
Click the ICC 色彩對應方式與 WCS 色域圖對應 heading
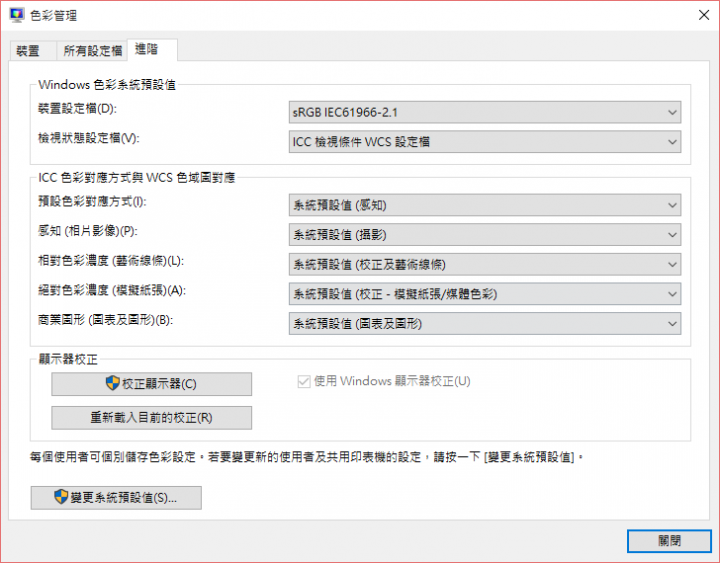pos(136,178)
